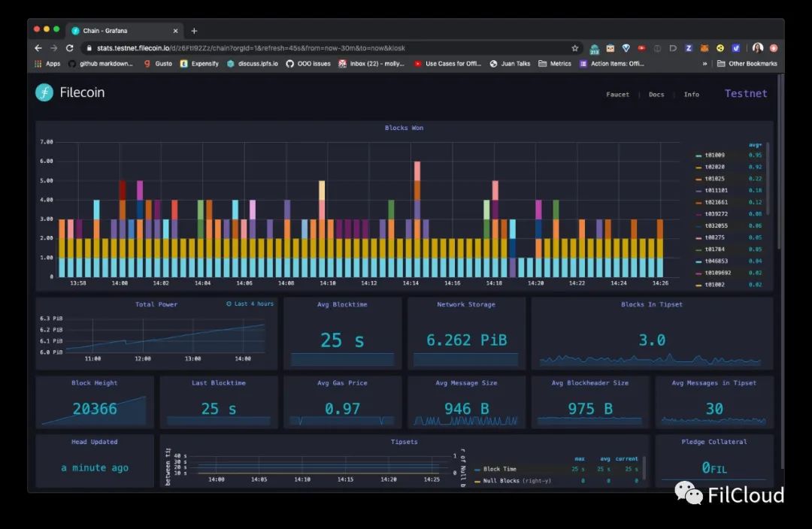Image resolution: width=812 pixels, height=529 pixels.
Task: Open the Action Items bookmark
Action: [611, 64]
